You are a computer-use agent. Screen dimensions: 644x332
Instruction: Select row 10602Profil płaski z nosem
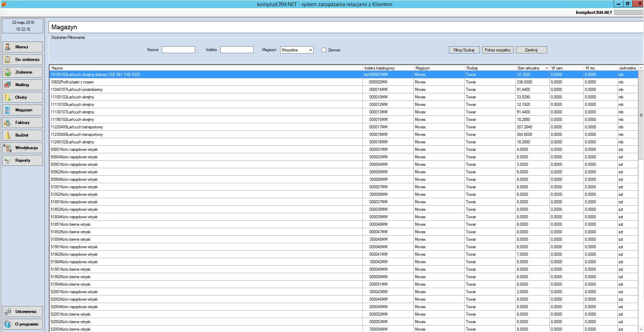click(344, 82)
